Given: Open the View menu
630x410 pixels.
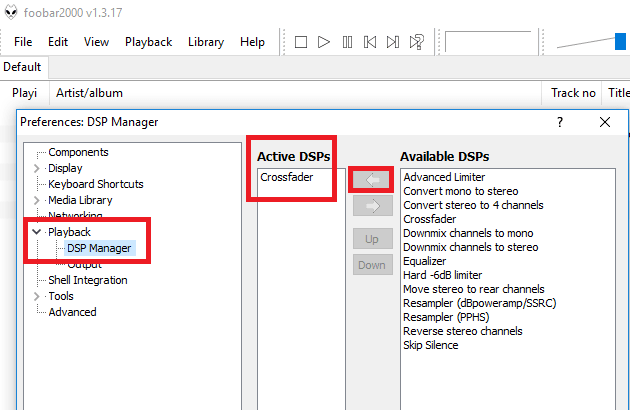Looking at the screenshot, I should tap(96, 42).
